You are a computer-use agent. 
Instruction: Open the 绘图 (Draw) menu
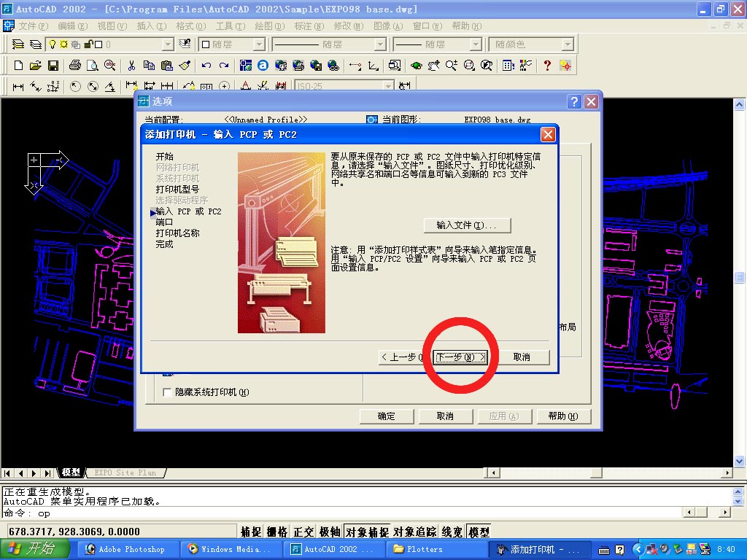point(270,26)
